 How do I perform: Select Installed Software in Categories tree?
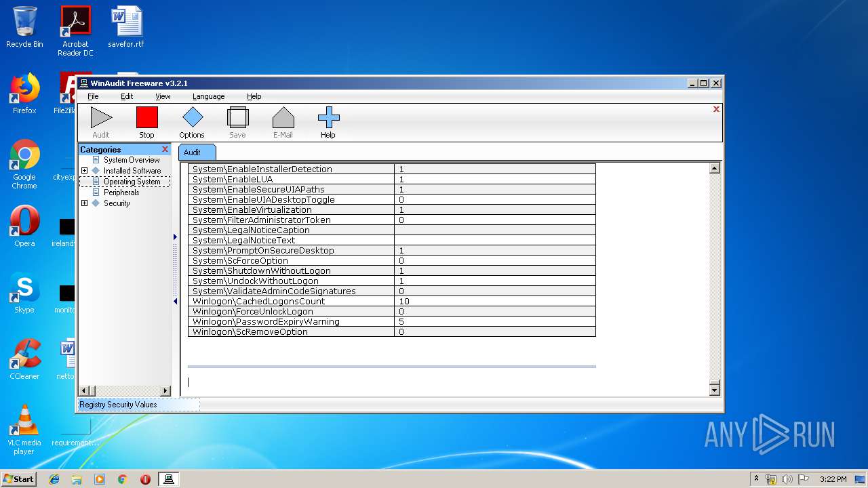[132, 171]
